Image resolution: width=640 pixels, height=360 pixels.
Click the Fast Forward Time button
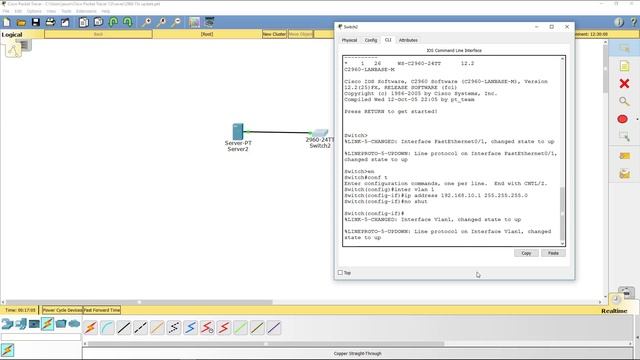click(102, 310)
